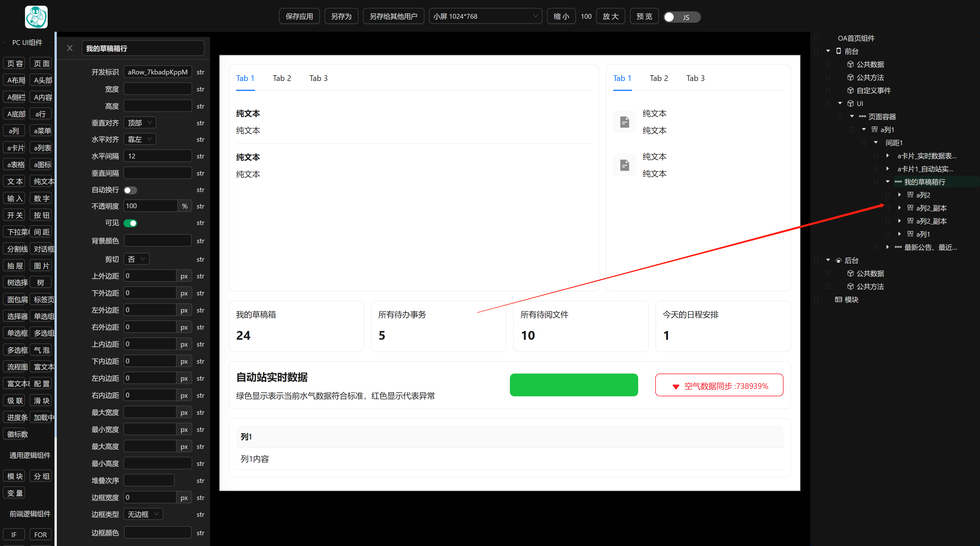Click the robot app logo
The image size is (980, 546).
point(36,17)
